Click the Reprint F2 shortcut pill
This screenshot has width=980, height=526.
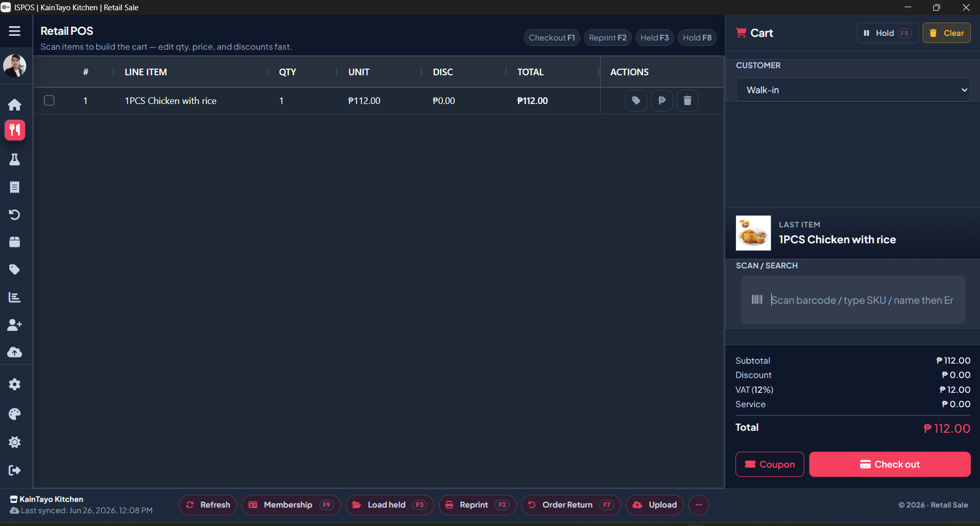608,38
